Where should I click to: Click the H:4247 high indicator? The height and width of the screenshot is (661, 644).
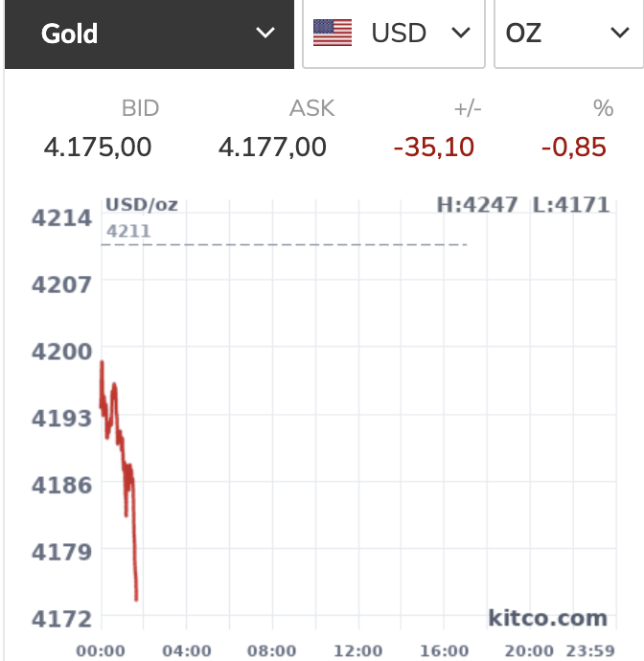pyautogui.click(x=477, y=205)
